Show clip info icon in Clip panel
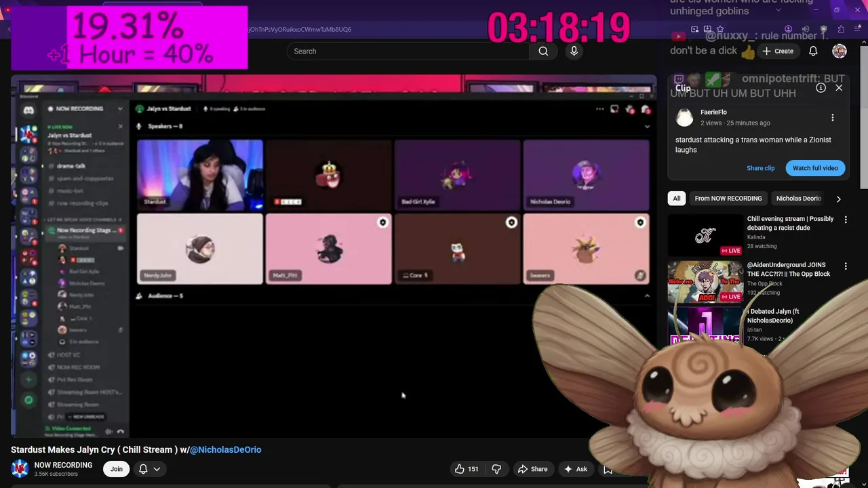 821,87
